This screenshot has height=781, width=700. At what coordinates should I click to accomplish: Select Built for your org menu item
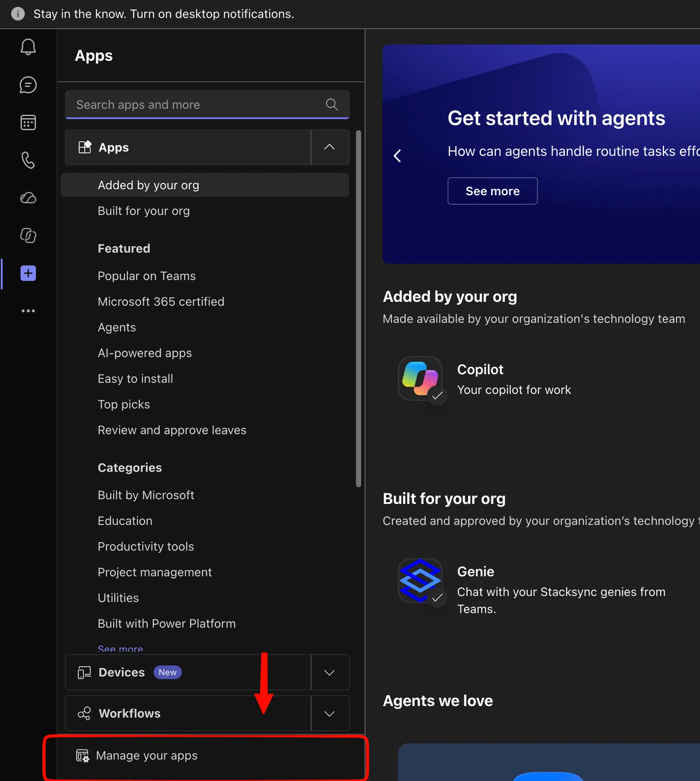(143, 211)
